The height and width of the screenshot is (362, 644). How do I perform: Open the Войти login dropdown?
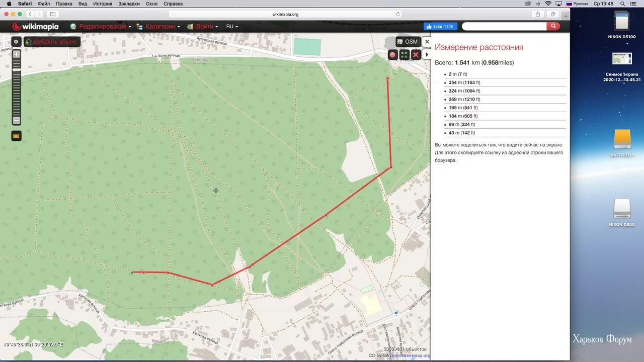tap(203, 27)
